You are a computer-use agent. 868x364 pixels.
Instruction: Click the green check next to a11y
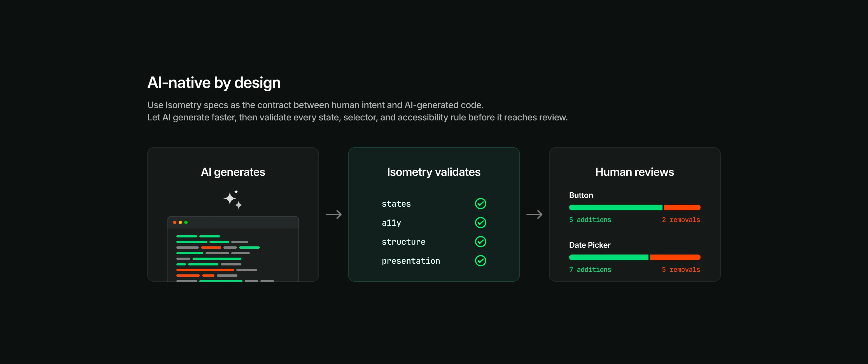(x=480, y=222)
